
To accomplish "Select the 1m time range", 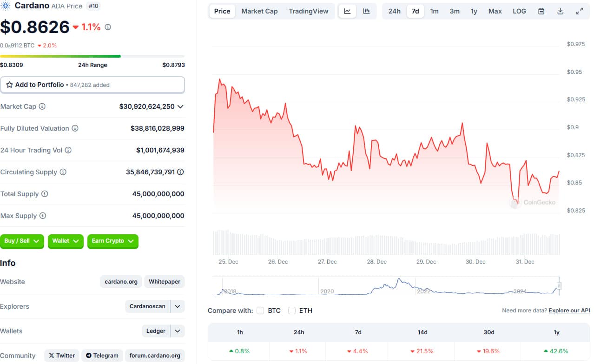I will (x=434, y=11).
